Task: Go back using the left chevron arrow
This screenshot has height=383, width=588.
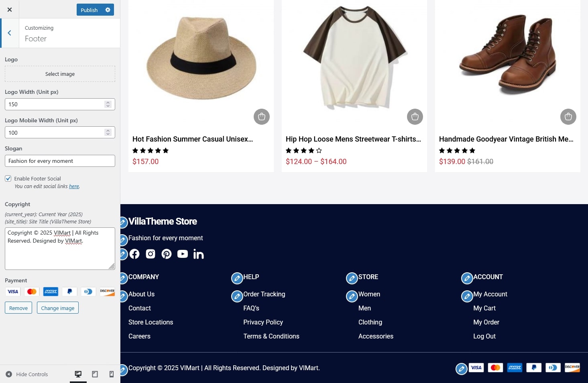Action: pyautogui.click(x=9, y=33)
